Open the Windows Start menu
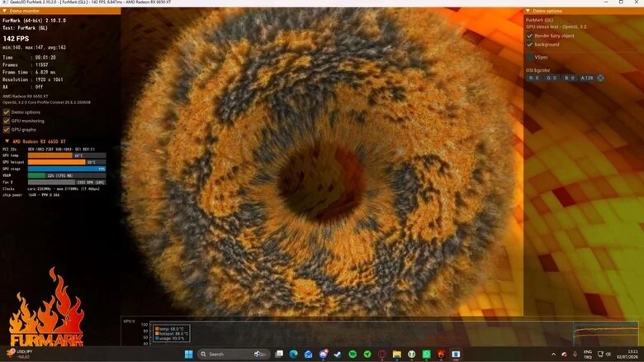 coord(188,355)
